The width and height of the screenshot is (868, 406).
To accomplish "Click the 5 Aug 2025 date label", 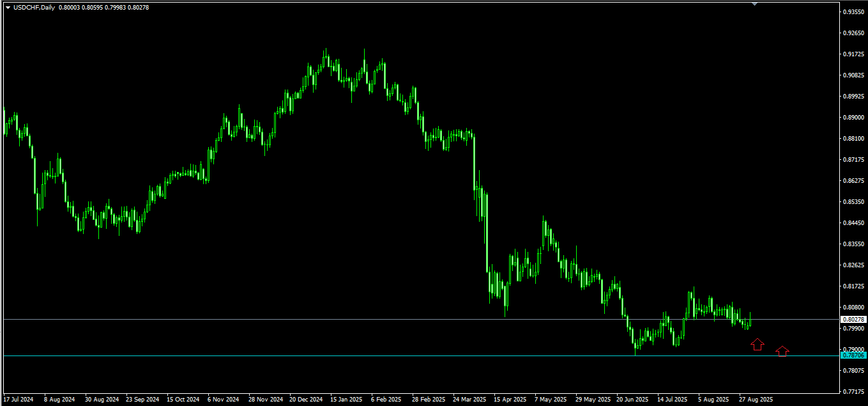I will [713, 400].
